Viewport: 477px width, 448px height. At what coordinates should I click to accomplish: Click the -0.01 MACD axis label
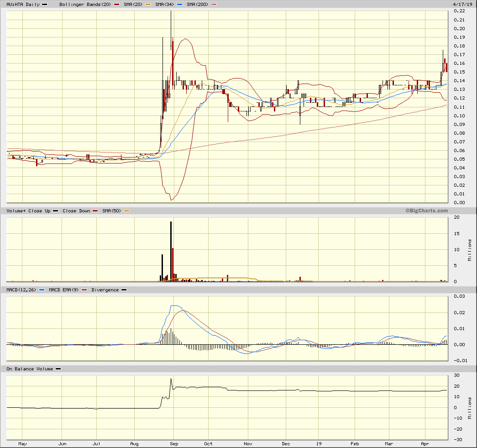point(460,361)
